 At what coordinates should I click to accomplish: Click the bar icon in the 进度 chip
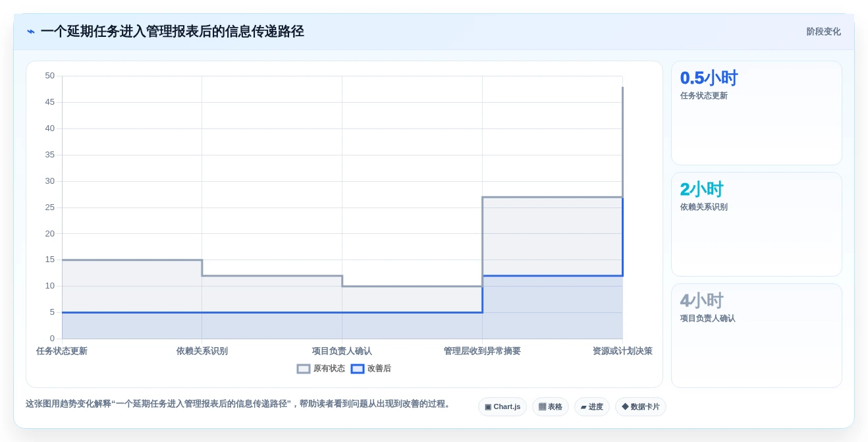pyautogui.click(x=583, y=407)
